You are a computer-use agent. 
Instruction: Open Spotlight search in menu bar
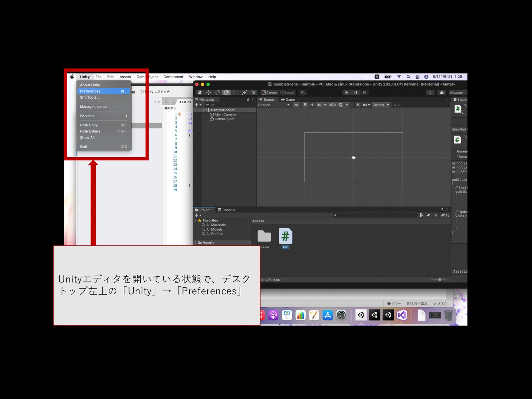(x=408, y=77)
